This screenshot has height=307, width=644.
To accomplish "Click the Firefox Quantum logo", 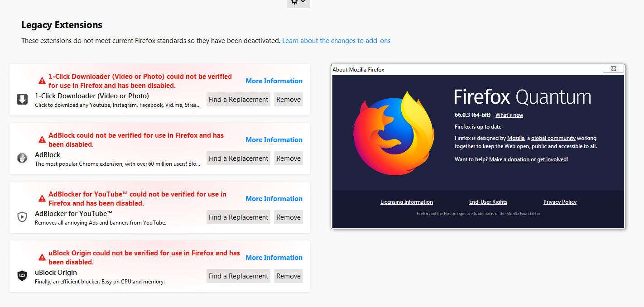I will pyautogui.click(x=394, y=134).
